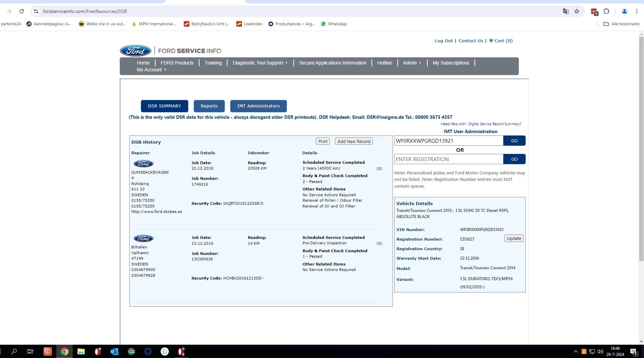
Task: Open the MPM International bookmark
Action: click(x=153, y=24)
